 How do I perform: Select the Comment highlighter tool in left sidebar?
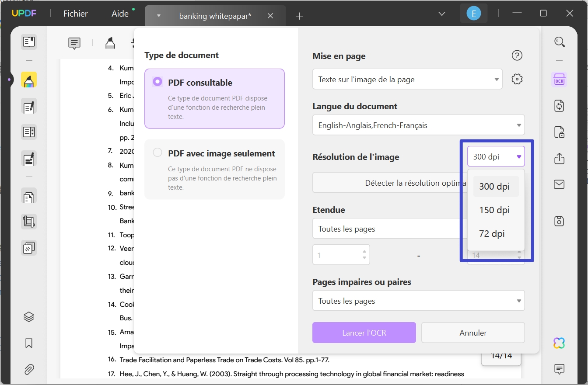pos(29,80)
